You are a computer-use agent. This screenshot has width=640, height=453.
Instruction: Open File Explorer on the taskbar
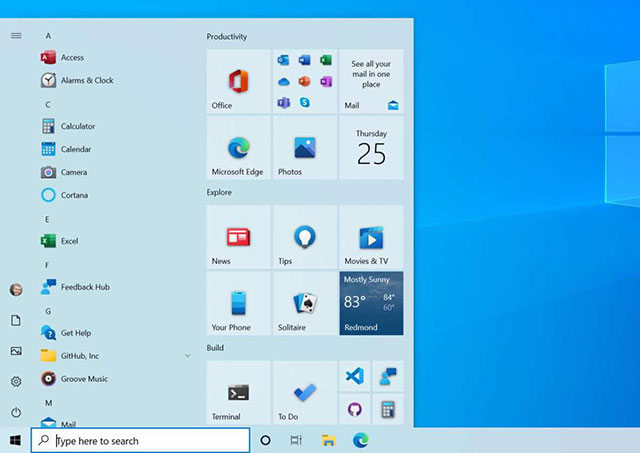(329, 440)
